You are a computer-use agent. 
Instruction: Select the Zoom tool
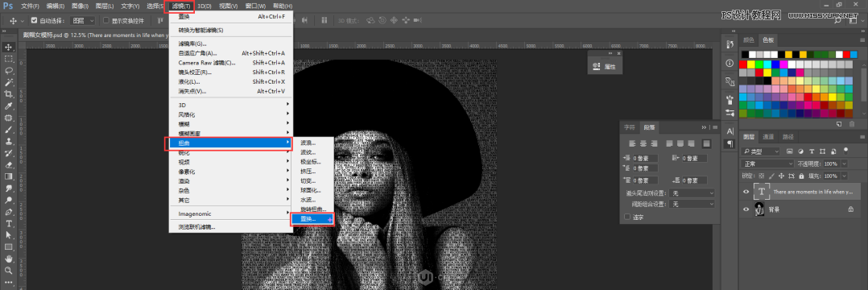click(x=9, y=271)
